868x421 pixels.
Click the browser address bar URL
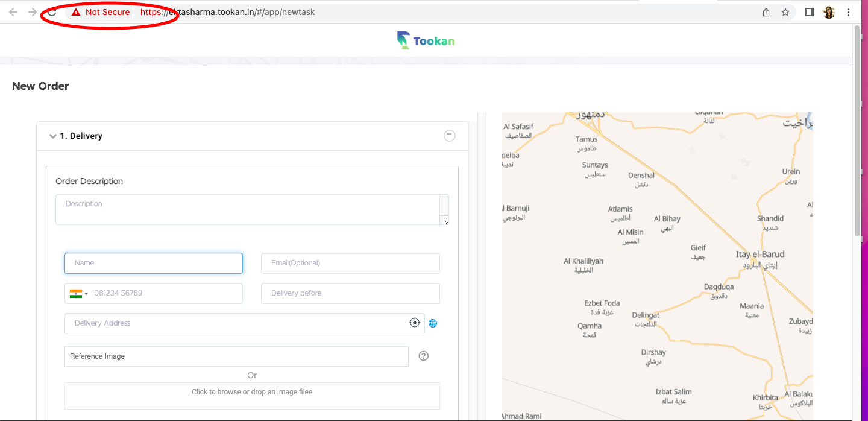[x=227, y=12]
